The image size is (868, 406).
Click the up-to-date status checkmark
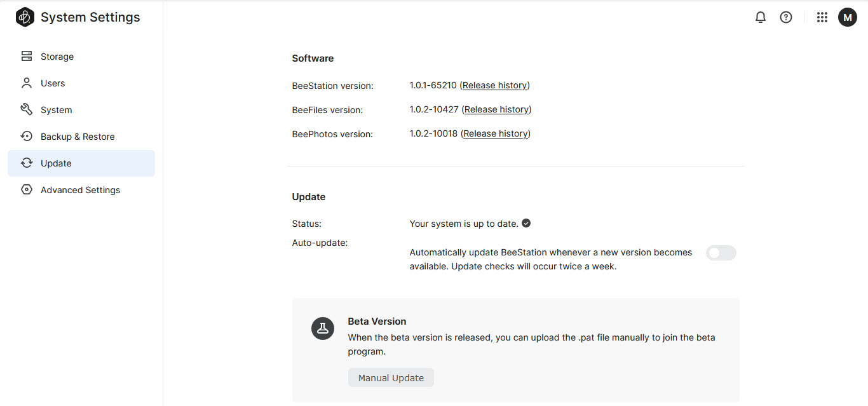(x=526, y=223)
